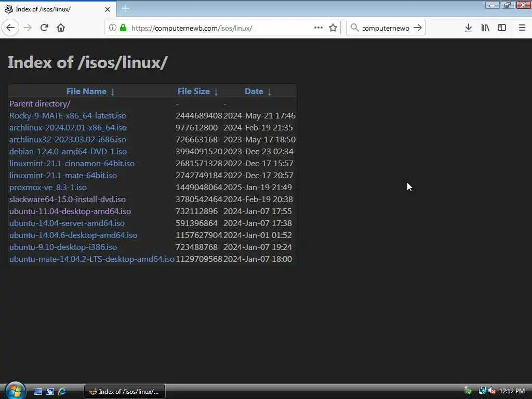Launch Internet Explorer from quick launch
The height and width of the screenshot is (399, 532).
[x=62, y=392]
